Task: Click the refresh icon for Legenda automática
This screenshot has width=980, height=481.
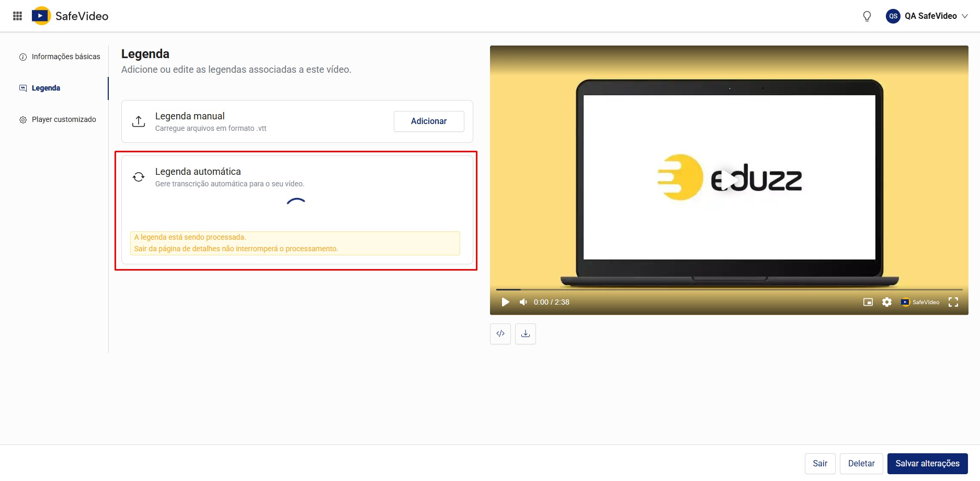Action: point(139,177)
